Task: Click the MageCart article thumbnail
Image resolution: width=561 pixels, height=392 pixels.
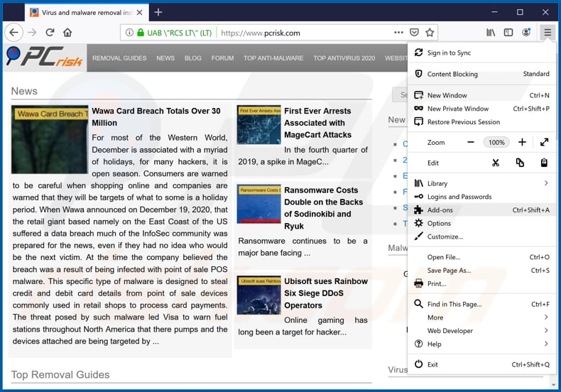Action: coord(258,125)
